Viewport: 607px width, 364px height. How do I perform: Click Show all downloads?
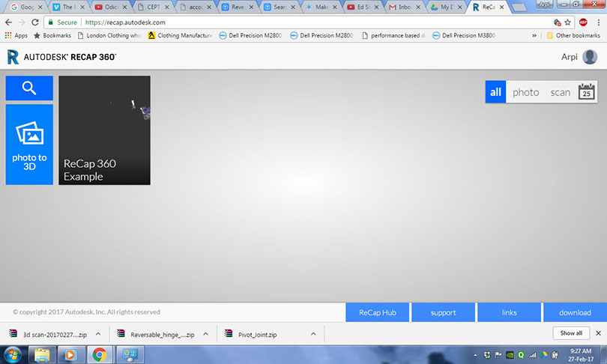(x=571, y=333)
